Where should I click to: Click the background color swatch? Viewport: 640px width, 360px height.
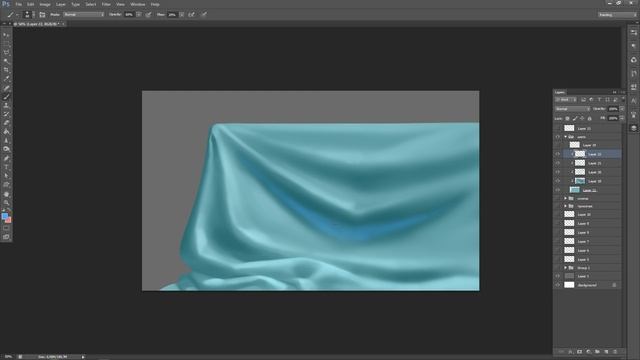click(x=9, y=220)
